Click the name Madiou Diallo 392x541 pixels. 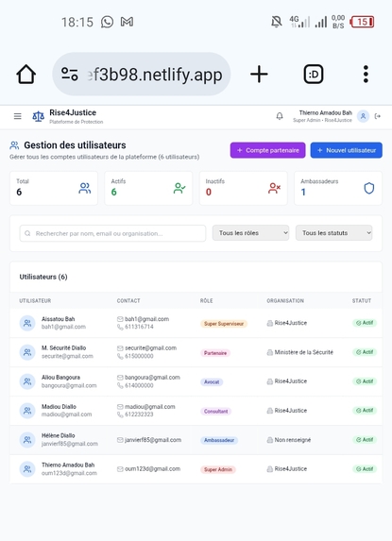click(59, 407)
